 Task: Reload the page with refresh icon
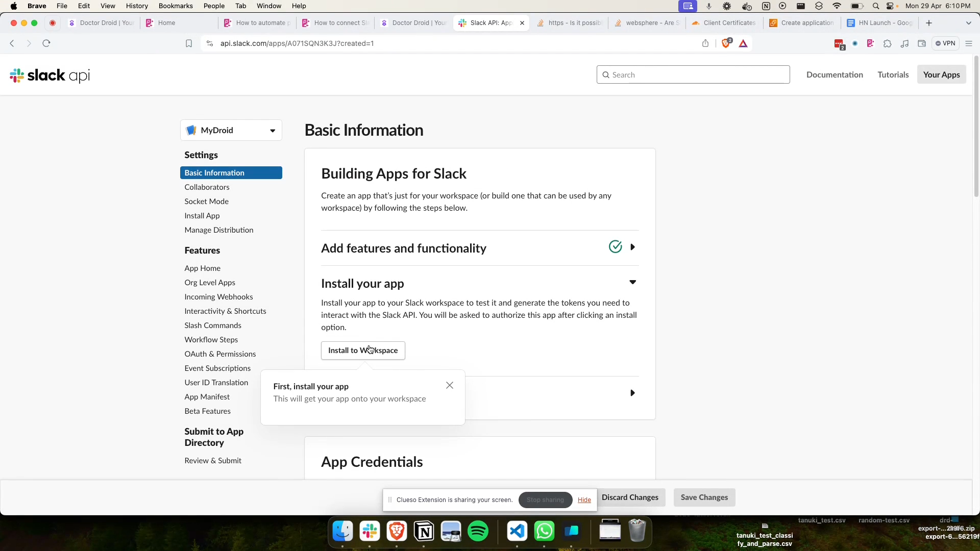(46, 43)
